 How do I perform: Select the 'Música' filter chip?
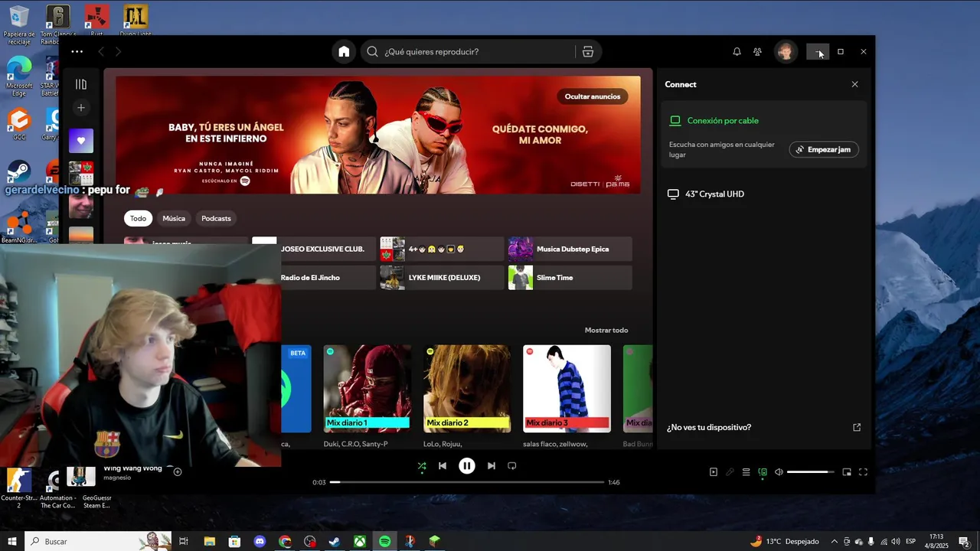coord(174,218)
